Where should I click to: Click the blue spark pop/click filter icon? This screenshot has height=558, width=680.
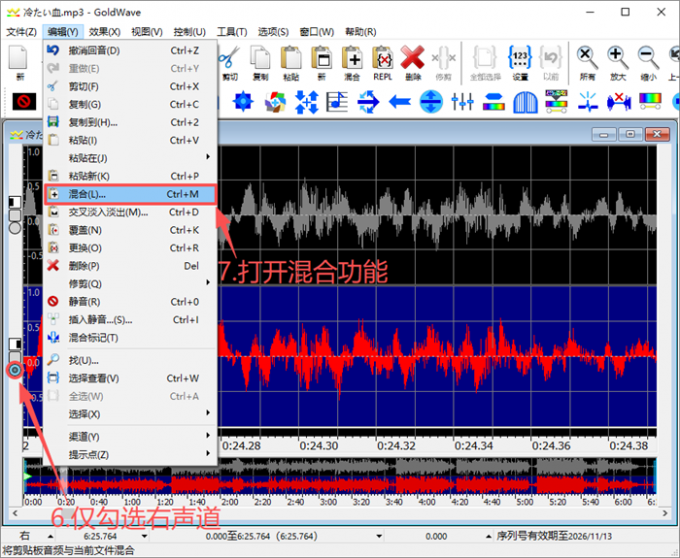tap(588, 102)
